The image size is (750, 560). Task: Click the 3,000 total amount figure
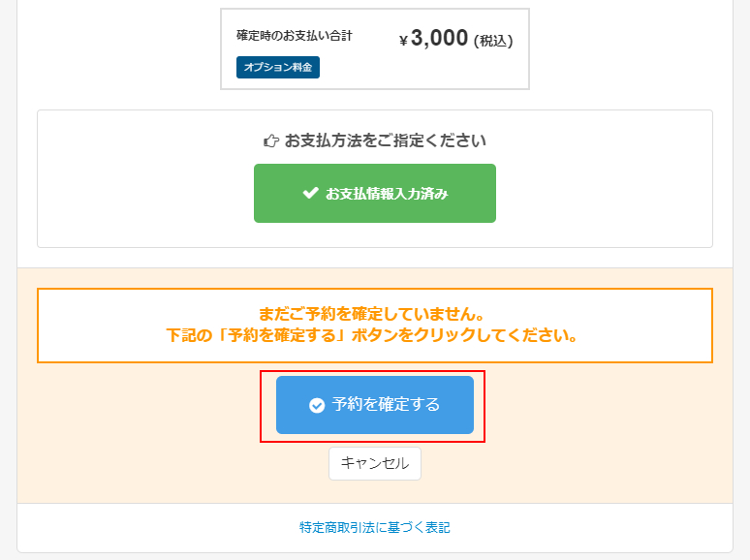point(439,39)
